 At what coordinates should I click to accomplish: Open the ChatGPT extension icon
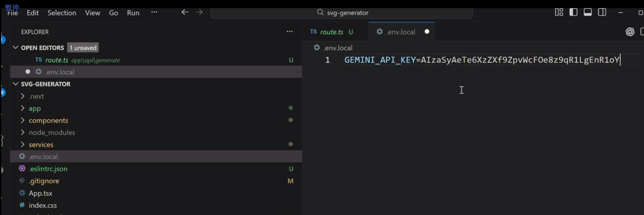630,32
